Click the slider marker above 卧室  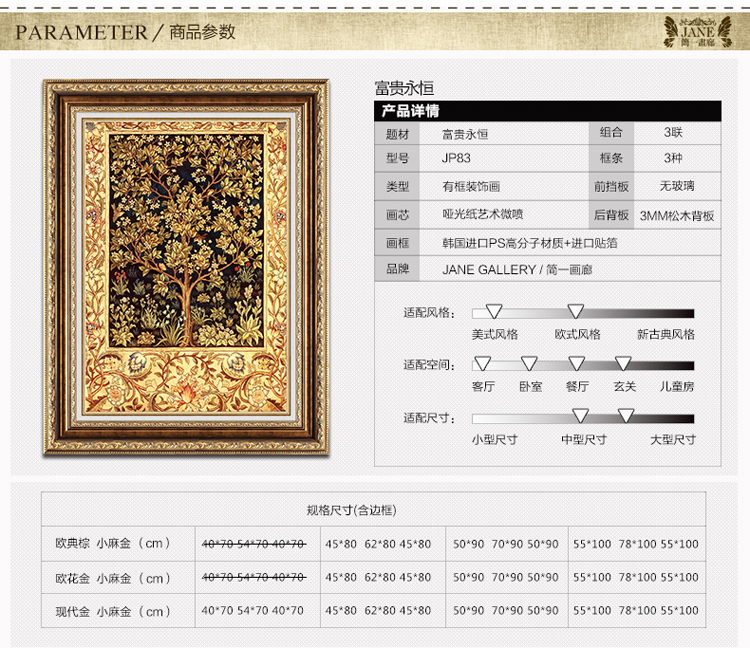click(x=529, y=363)
